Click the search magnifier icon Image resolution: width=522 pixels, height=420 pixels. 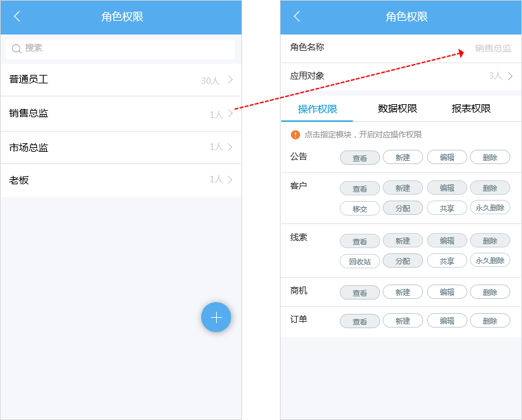[x=16, y=49]
